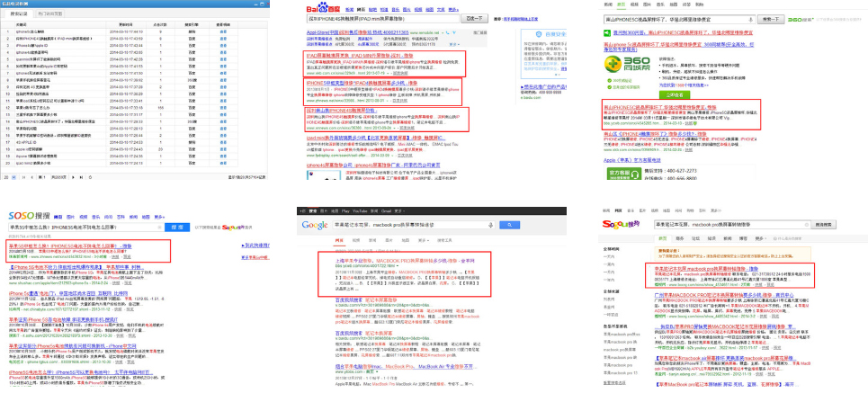Click the page number field in records pager

coord(46,177)
